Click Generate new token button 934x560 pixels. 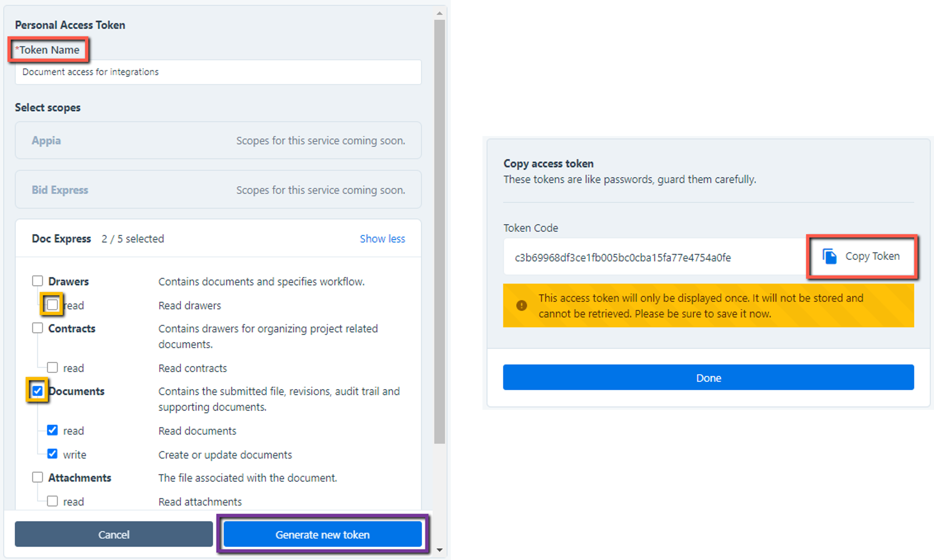[x=323, y=534]
